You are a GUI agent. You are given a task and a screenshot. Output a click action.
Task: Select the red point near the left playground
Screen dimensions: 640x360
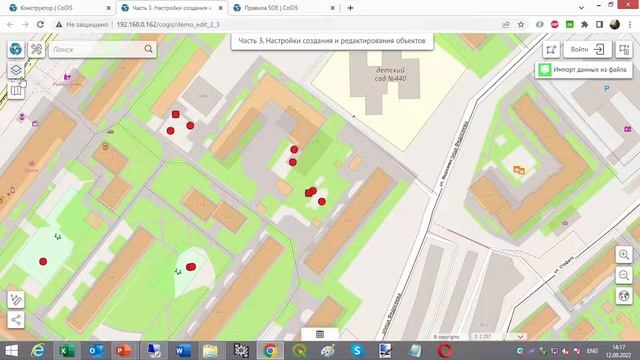pos(43,261)
